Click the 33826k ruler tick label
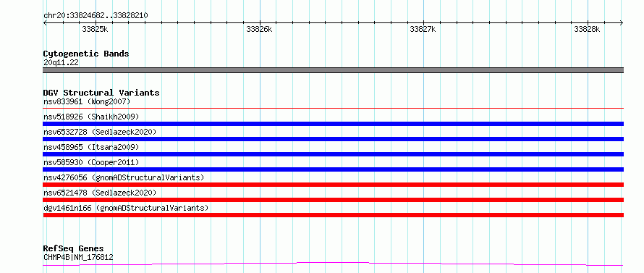Image resolution: width=644 pixels, height=273 pixels. point(259,29)
